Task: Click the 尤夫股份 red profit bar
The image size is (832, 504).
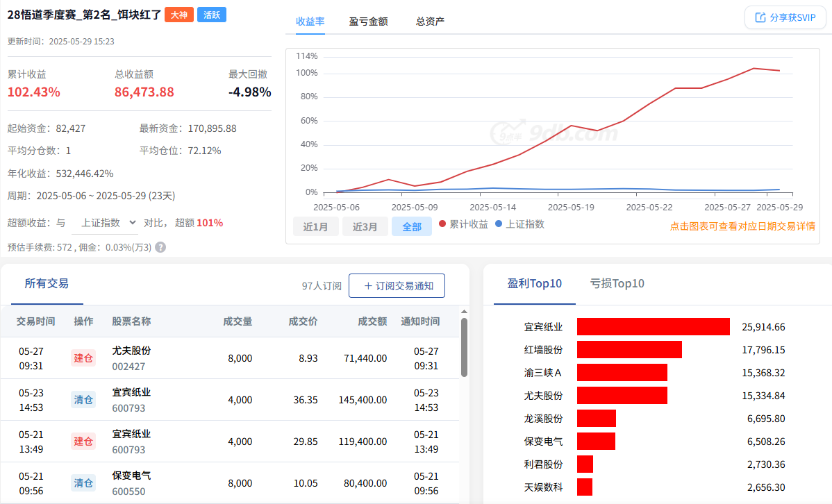Action: [622, 395]
